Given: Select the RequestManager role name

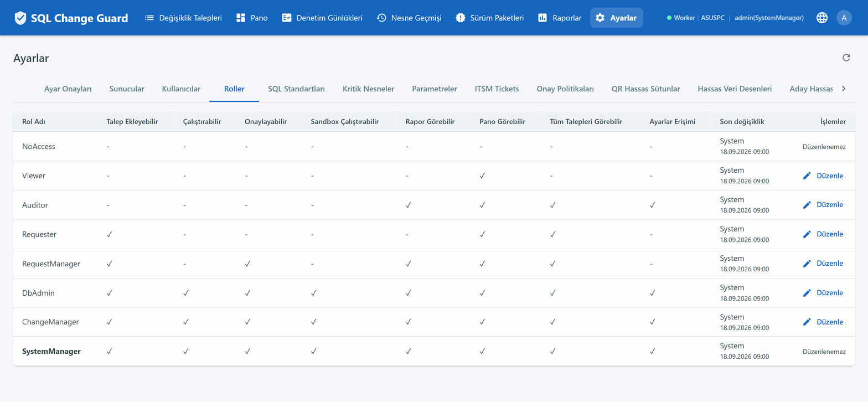Looking at the screenshot, I should pos(51,264).
